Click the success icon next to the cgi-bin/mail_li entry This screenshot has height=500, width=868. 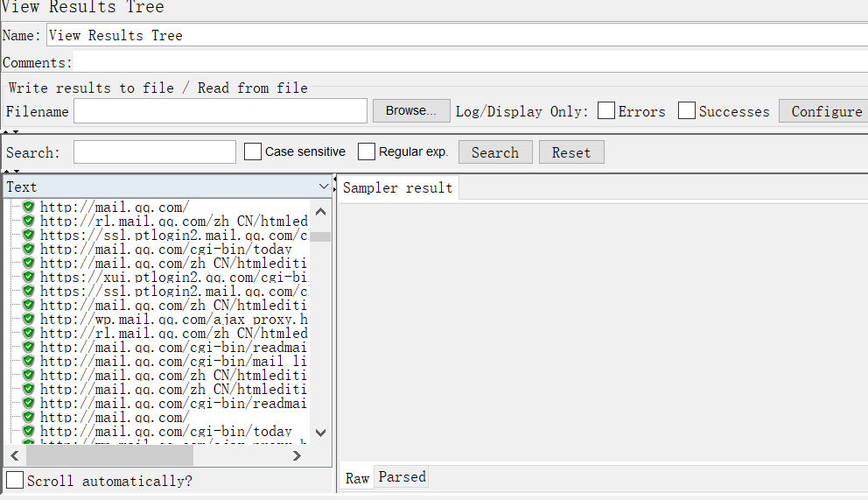29,361
